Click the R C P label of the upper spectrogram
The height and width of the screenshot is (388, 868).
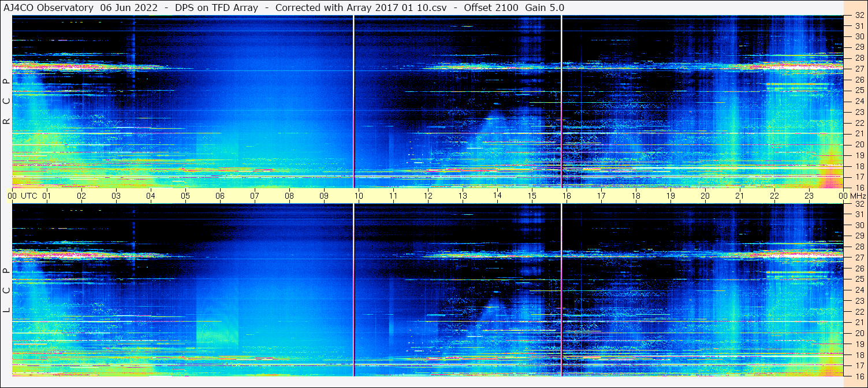pos(6,101)
